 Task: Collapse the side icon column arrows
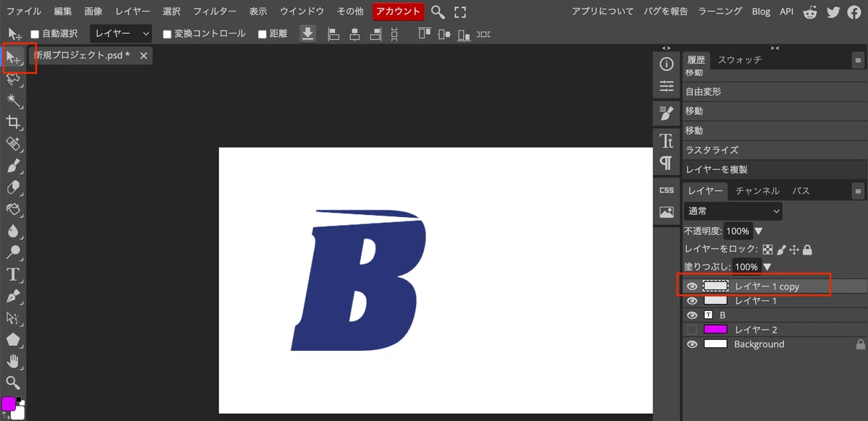[x=666, y=48]
